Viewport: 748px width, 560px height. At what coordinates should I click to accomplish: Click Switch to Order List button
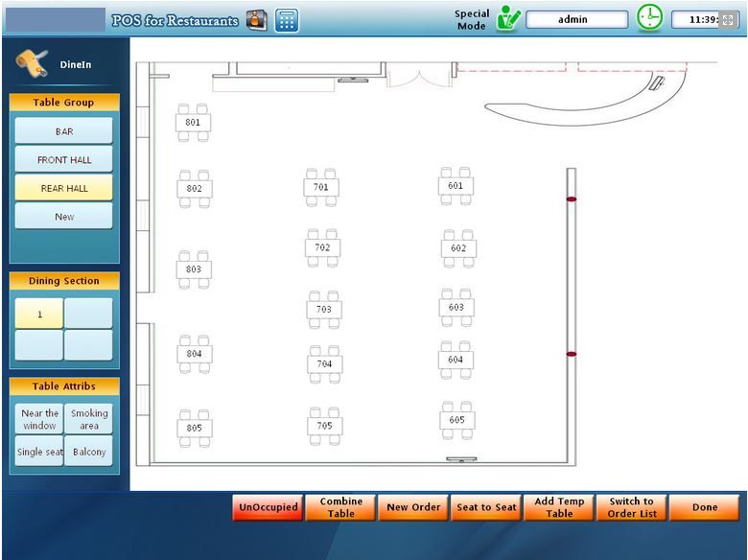(x=631, y=507)
